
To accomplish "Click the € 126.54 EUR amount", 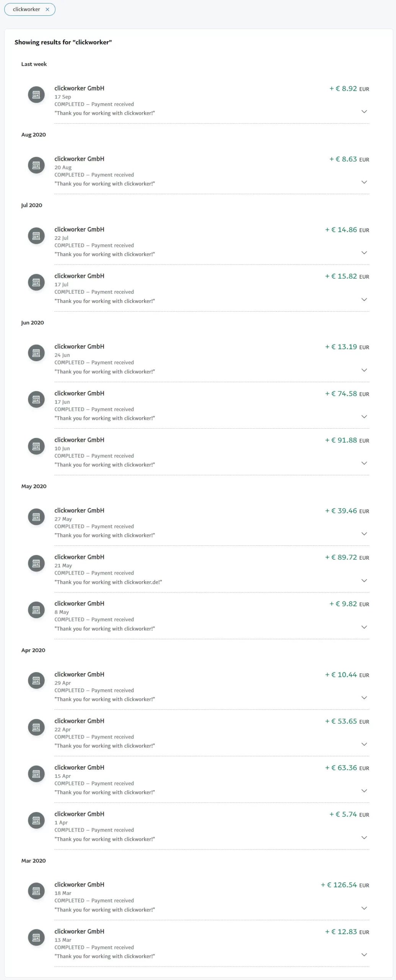I will [x=345, y=885].
